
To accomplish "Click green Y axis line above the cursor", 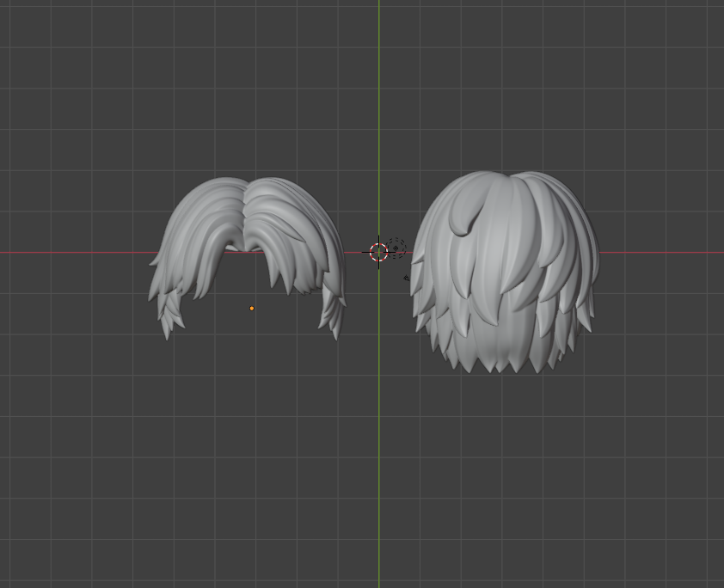I will [379, 103].
